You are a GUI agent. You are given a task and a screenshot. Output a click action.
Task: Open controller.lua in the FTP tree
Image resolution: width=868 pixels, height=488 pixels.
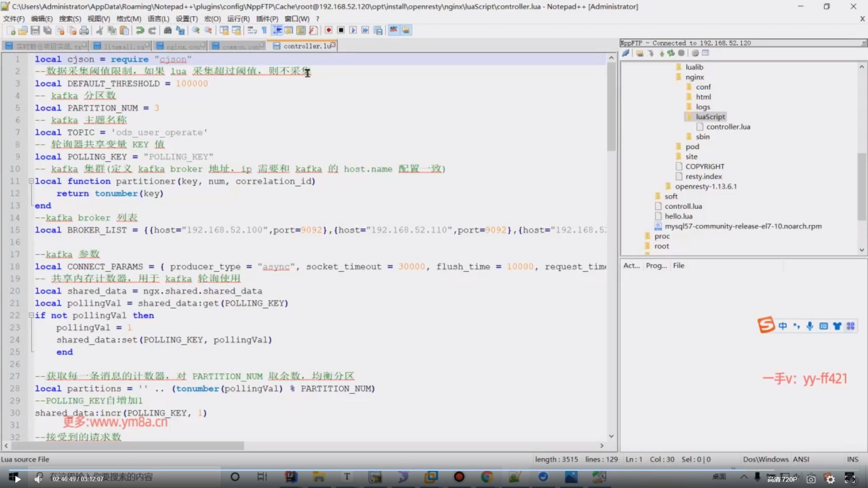pos(728,127)
